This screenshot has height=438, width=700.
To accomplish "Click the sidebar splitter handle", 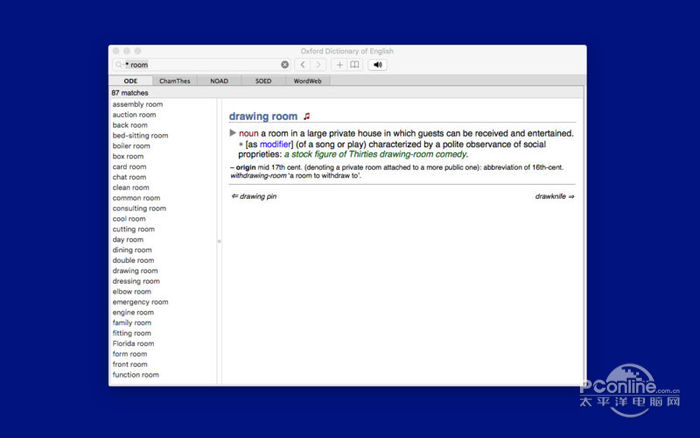I will pos(219,242).
